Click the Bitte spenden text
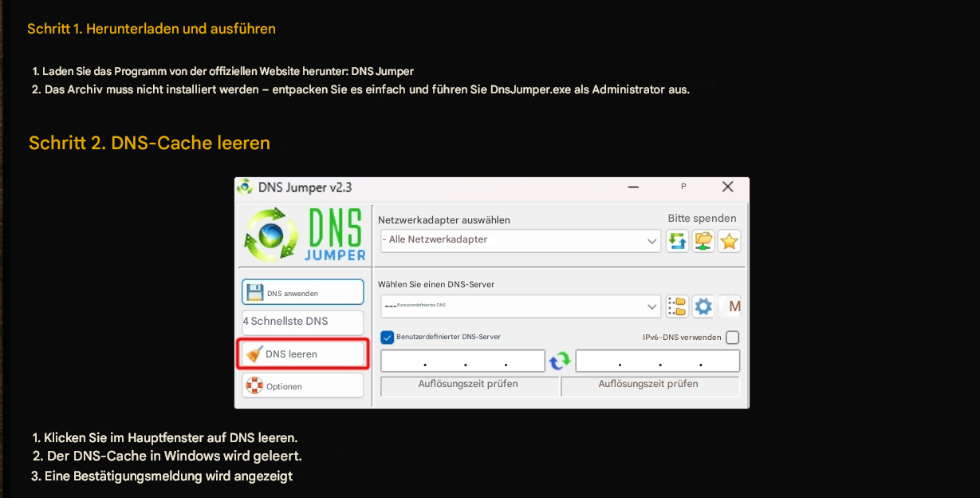980x498 pixels. coord(702,219)
